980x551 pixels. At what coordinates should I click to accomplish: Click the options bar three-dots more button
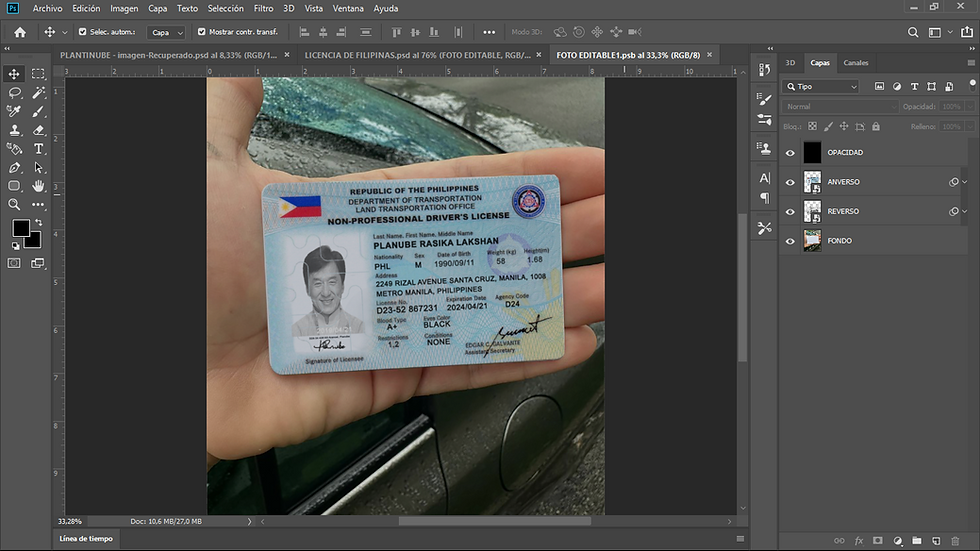[x=489, y=32]
